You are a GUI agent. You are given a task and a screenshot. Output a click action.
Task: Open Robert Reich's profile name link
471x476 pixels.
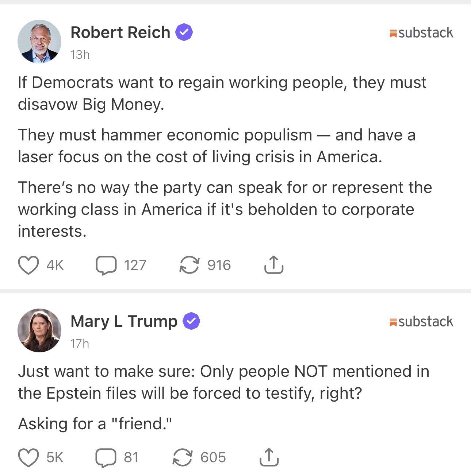[120, 32]
